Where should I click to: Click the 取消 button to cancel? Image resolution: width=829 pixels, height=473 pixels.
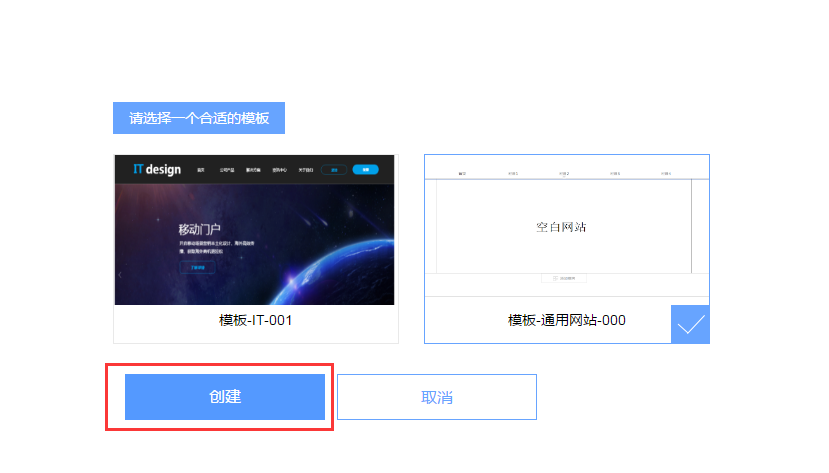437,397
